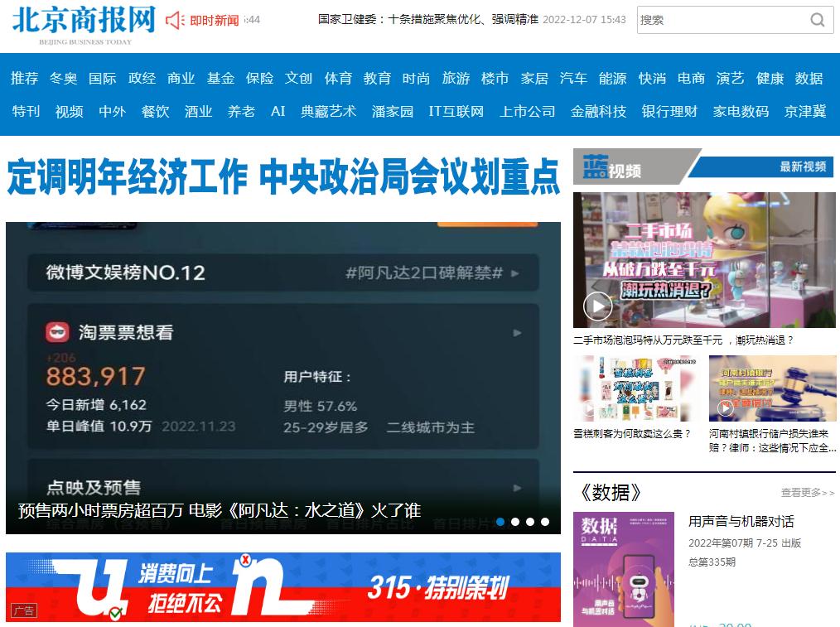Open the 健康 section
840x627 pixels.
tap(770, 78)
